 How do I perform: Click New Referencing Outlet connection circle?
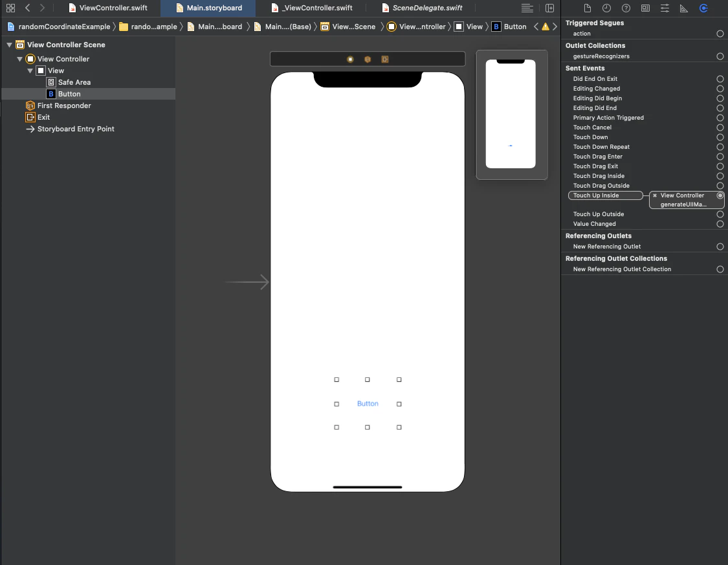click(x=720, y=247)
